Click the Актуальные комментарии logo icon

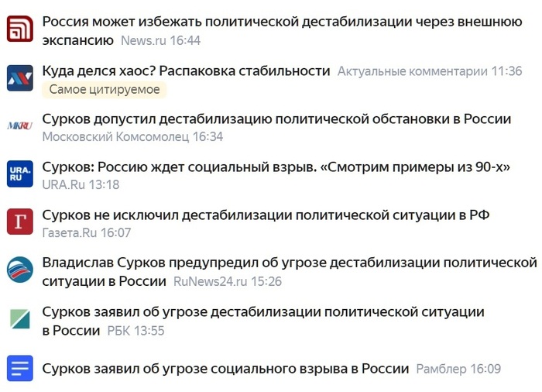[x=19, y=78]
